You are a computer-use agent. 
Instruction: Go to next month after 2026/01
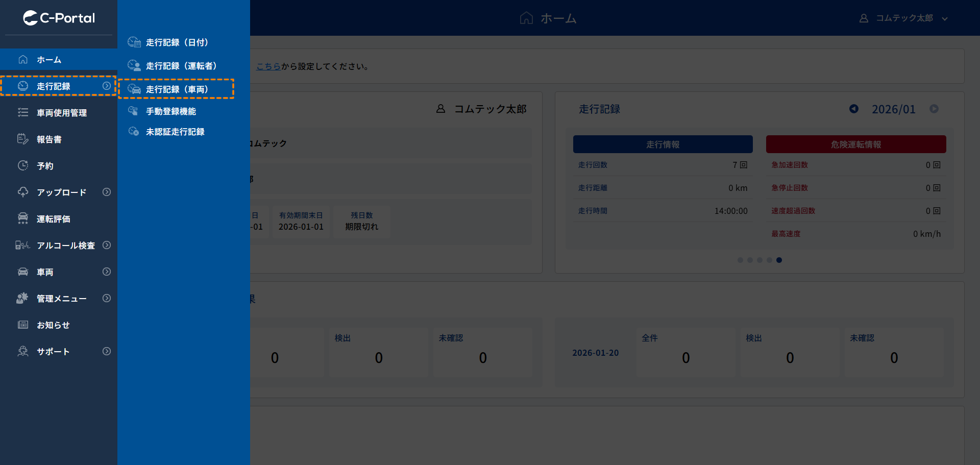click(934, 109)
